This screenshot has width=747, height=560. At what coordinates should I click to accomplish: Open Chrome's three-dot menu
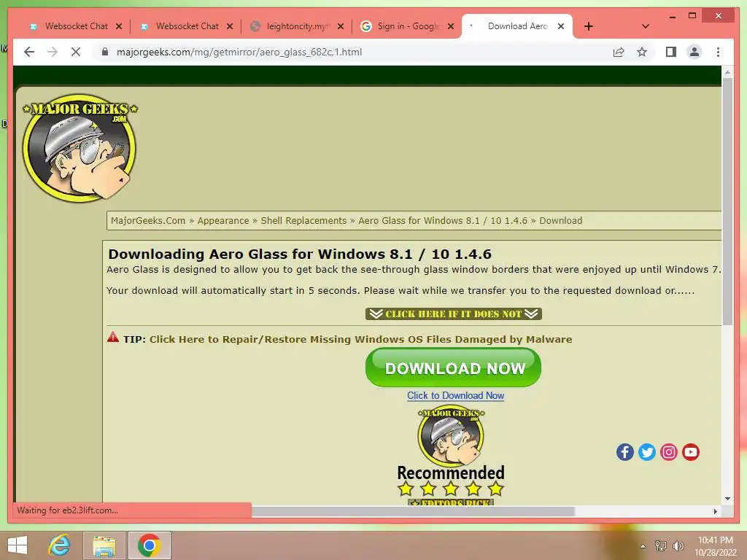pos(718,52)
